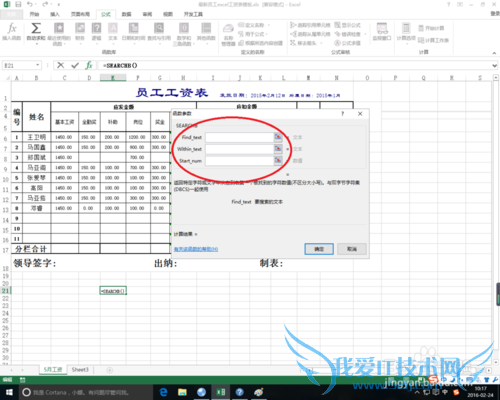Collapse dialog using Find_text range selector icon
Screen dimensions: 500x400
click(278, 137)
